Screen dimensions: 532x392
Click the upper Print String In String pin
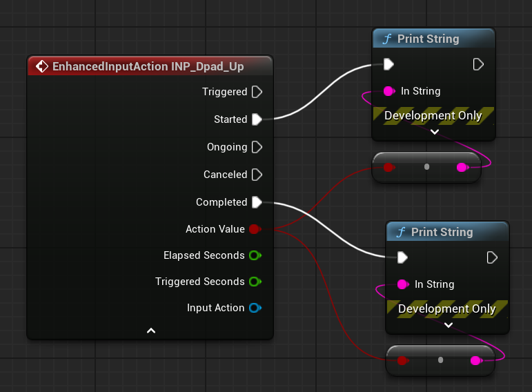pos(389,91)
